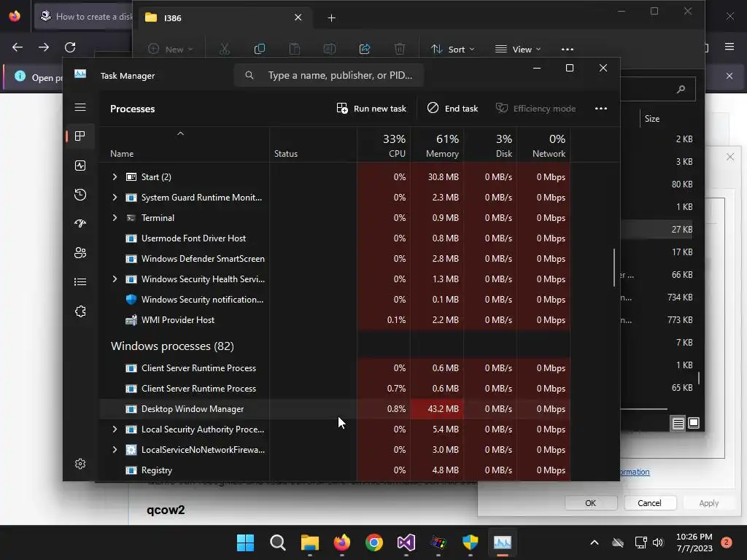Show hidden icons tray chevron
Viewport: 747px width, 560px height.
coord(594,542)
